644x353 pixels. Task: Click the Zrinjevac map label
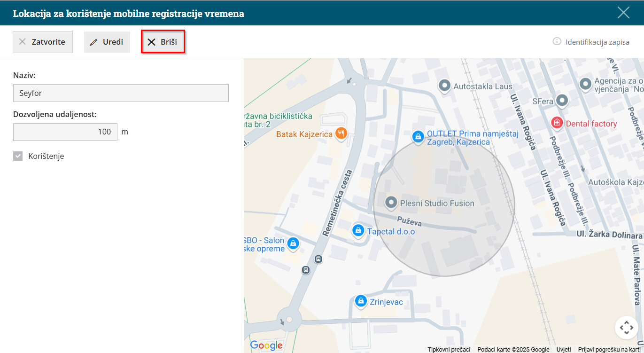(x=385, y=302)
